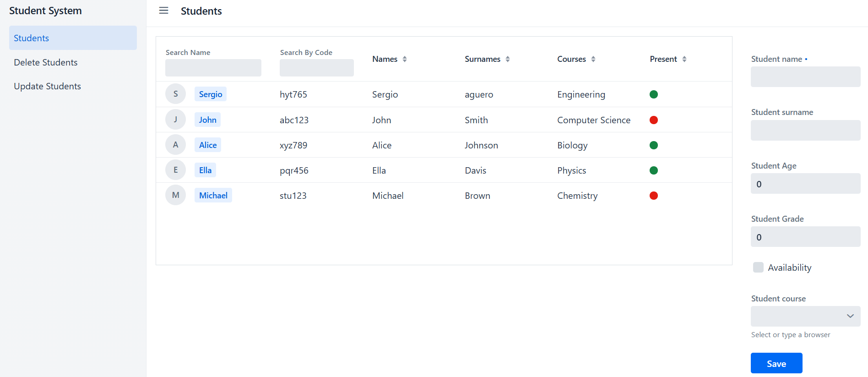Open Update Students in sidebar
The width and height of the screenshot is (868, 377).
(x=47, y=86)
